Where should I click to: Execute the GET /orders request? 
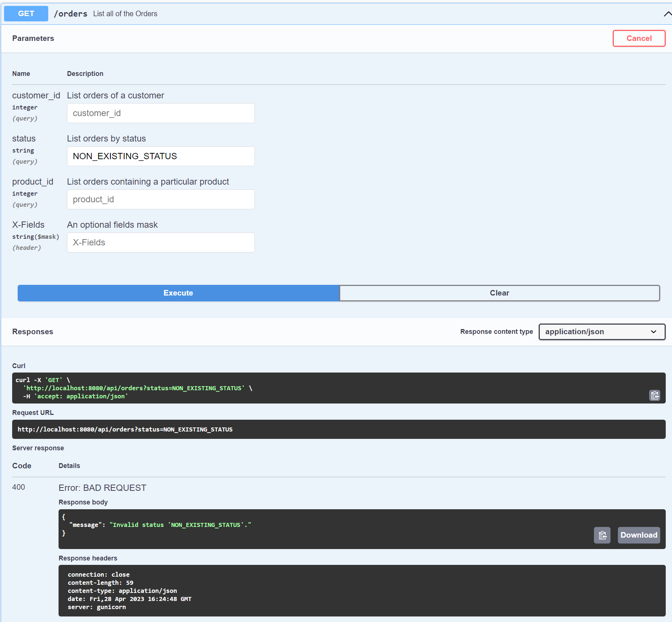(178, 293)
